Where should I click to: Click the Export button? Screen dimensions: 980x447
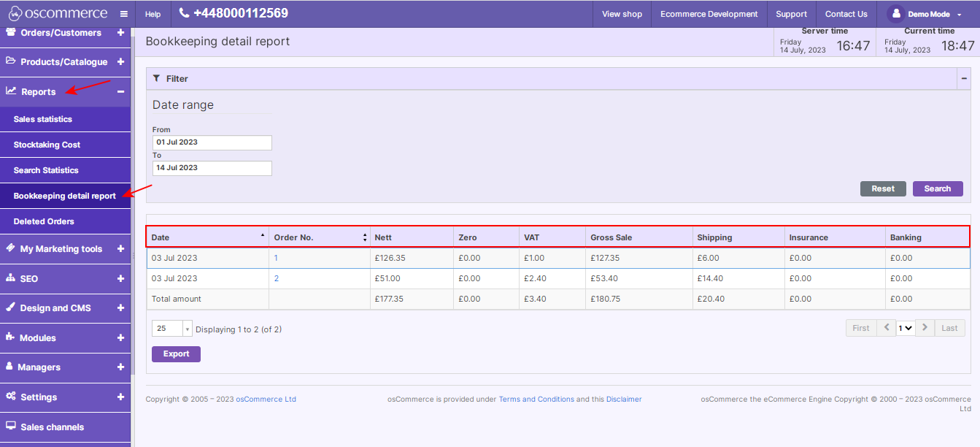point(176,354)
